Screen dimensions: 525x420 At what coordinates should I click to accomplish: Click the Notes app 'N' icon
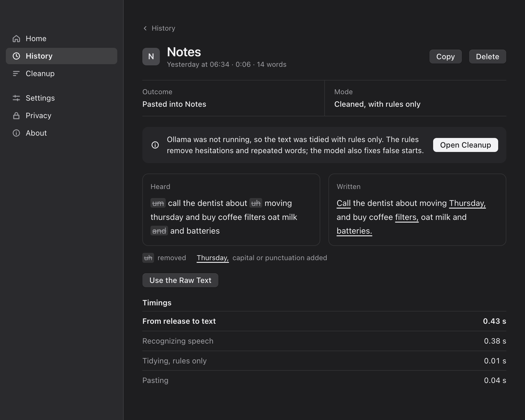(151, 57)
